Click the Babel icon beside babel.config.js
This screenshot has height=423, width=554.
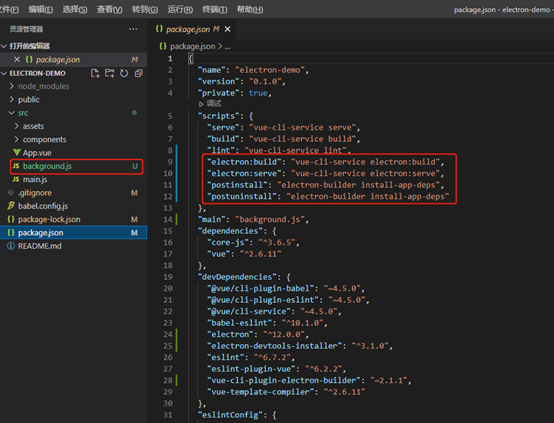[x=11, y=206]
